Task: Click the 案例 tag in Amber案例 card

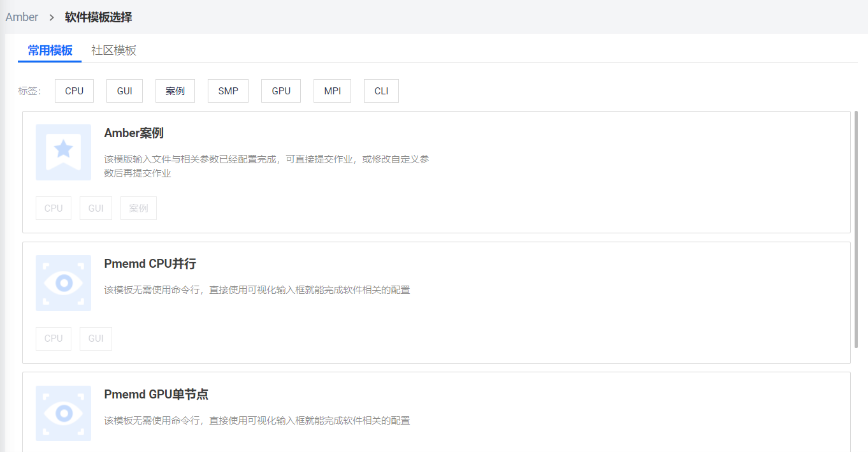Action: pyautogui.click(x=138, y=208)
